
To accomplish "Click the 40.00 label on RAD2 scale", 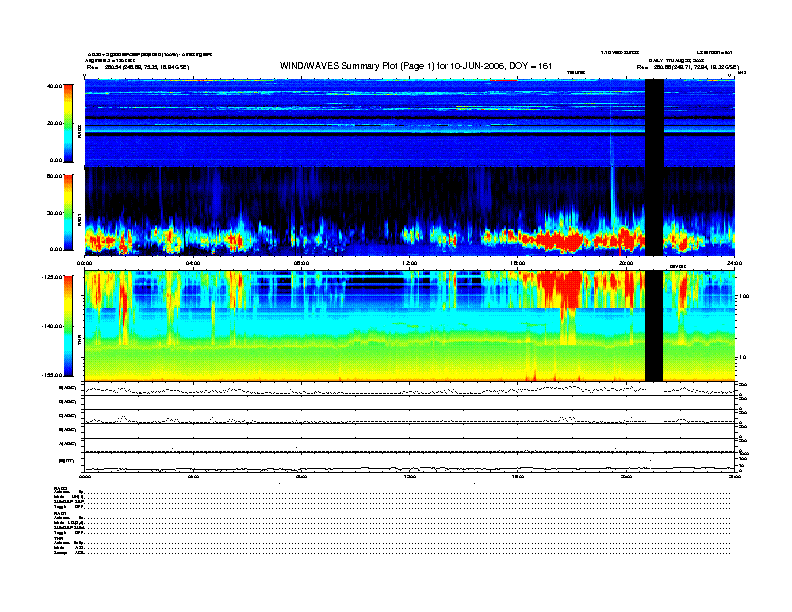I will (x=54, y=86).
